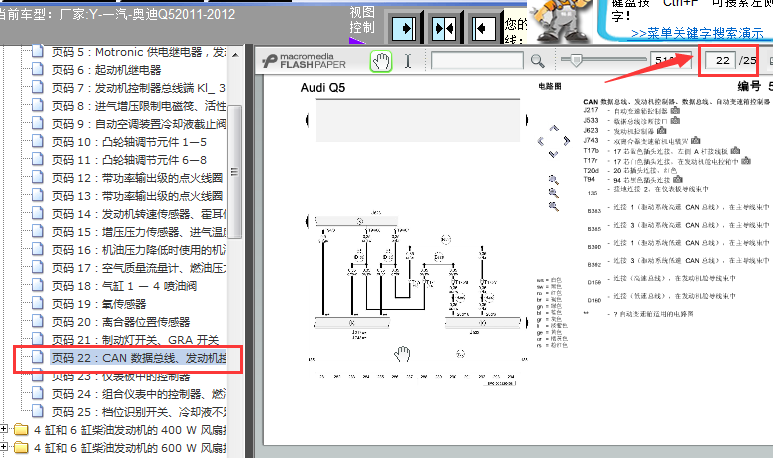The height and width of the screenshot is (458, 773).
Task: Expand the 400 W 风扇 folder
Action: pos(4,429)
